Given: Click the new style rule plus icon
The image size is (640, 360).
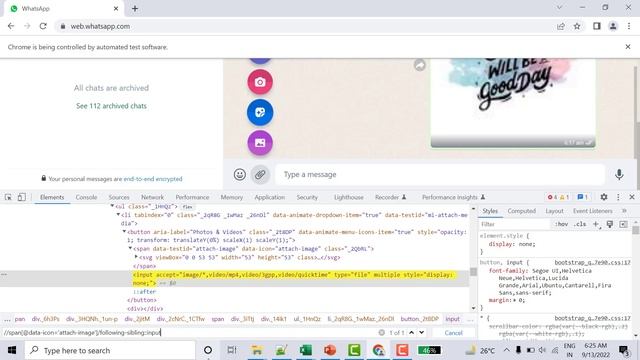Looking at the screenshot, I should (596, 224).
